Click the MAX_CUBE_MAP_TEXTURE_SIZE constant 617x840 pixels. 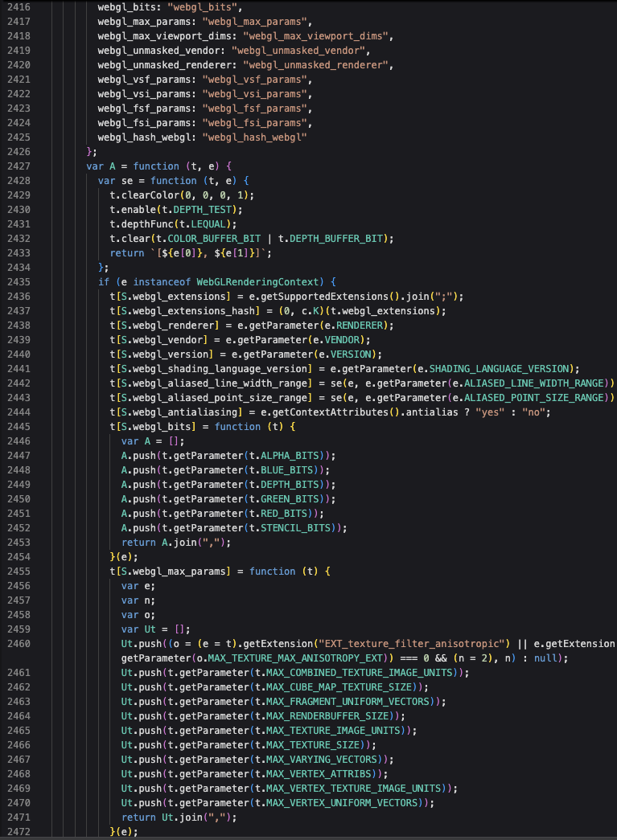338,686
